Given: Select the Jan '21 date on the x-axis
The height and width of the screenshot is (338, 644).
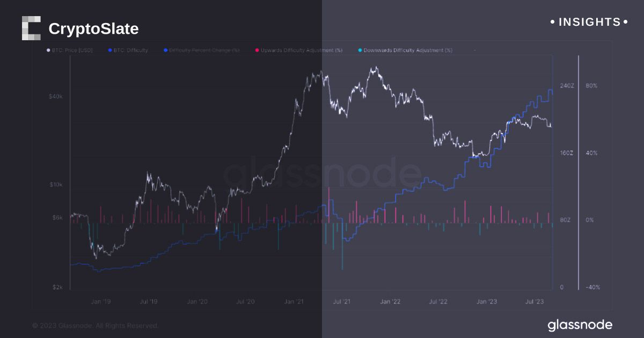Looking at the screenshot, I should tap(294, 303).
